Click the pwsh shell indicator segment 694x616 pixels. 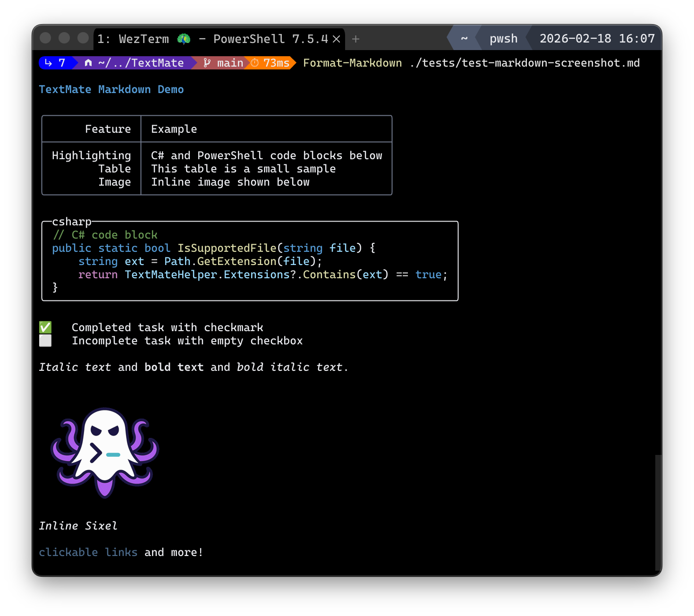click(x=503, y=39)
